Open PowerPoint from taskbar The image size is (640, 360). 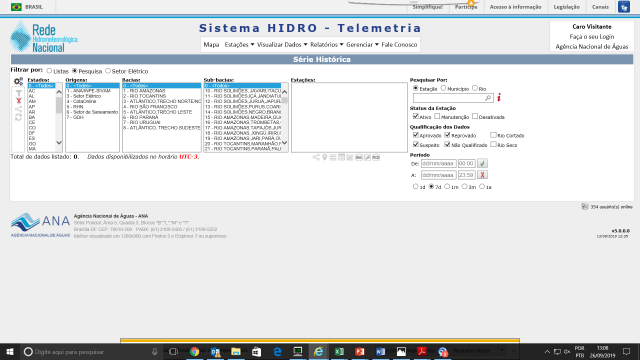360,351
